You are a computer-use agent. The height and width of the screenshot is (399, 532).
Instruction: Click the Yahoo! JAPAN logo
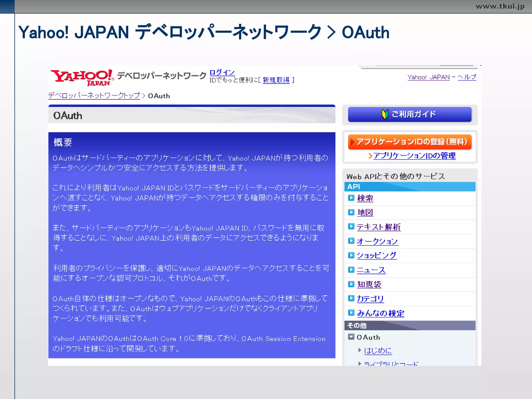coord(82,77)
